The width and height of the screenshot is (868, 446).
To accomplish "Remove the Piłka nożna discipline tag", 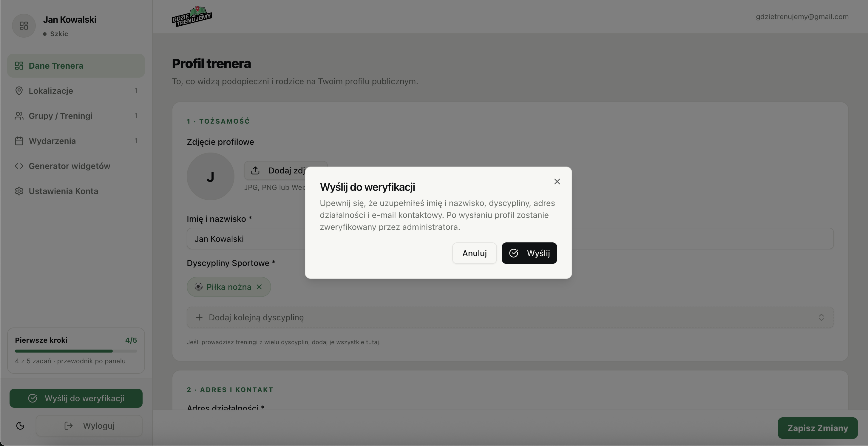I will pyautogui.click(x=259, y=287).
